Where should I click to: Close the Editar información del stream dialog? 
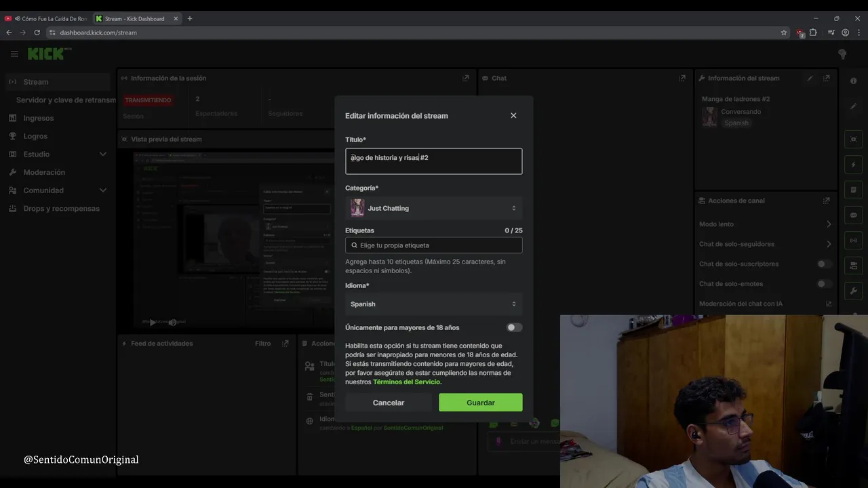[513, 116]
